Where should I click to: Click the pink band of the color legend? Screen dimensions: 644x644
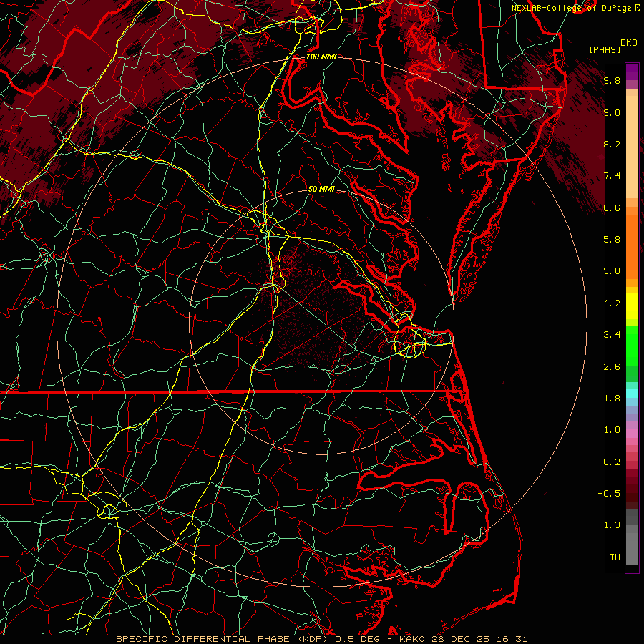click(632, 434)
